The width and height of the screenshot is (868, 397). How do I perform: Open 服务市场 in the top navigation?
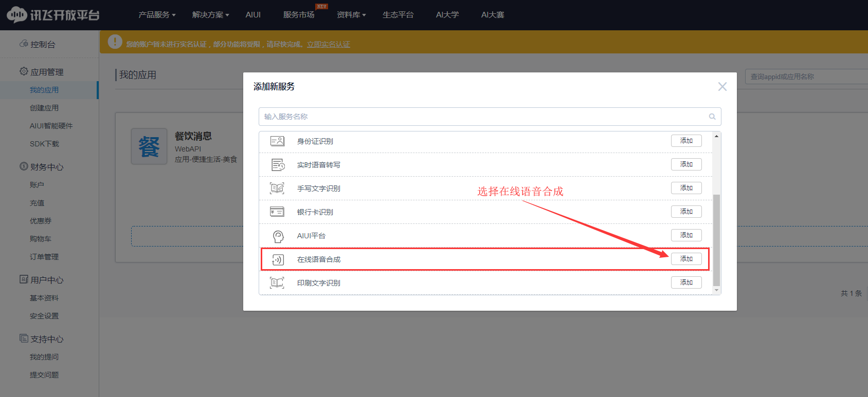coord(299,15)
